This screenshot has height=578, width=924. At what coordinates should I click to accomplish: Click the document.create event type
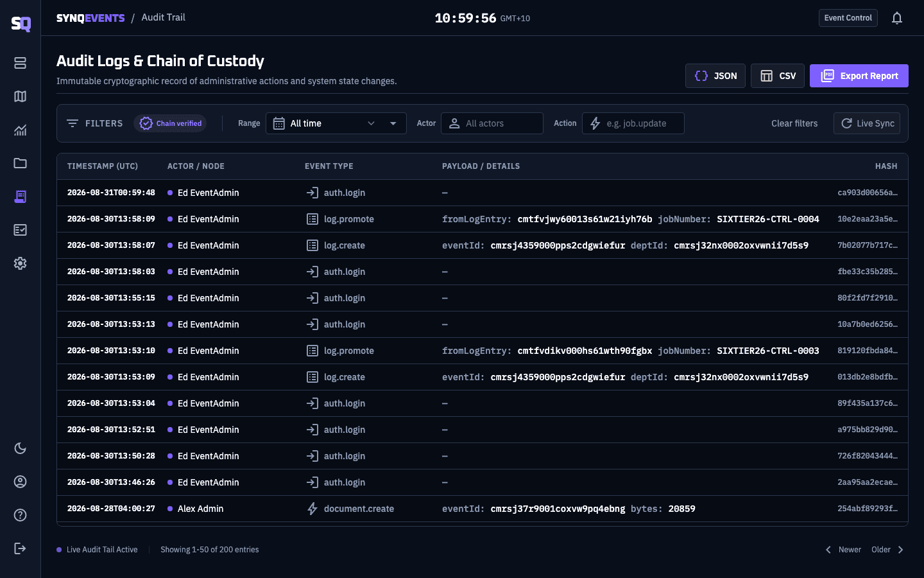coord(359,509)
